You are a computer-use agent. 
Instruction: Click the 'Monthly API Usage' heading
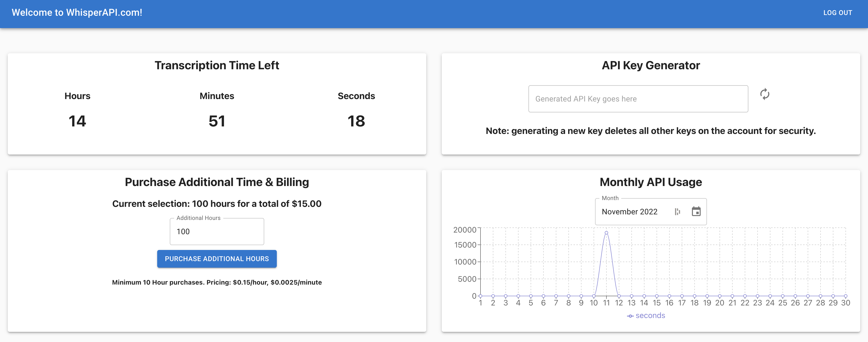coord(651,182)
